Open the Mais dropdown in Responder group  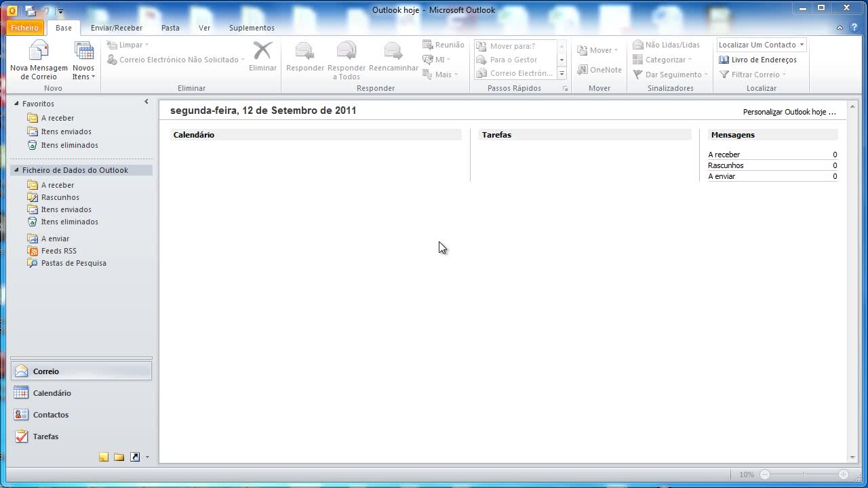[440, 75]
